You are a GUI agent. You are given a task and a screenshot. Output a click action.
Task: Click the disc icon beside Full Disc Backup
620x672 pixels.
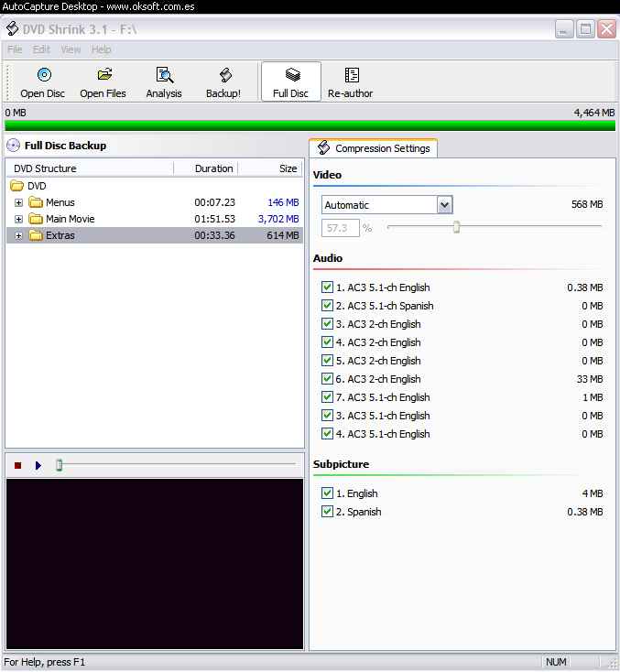tap(14, 146)
